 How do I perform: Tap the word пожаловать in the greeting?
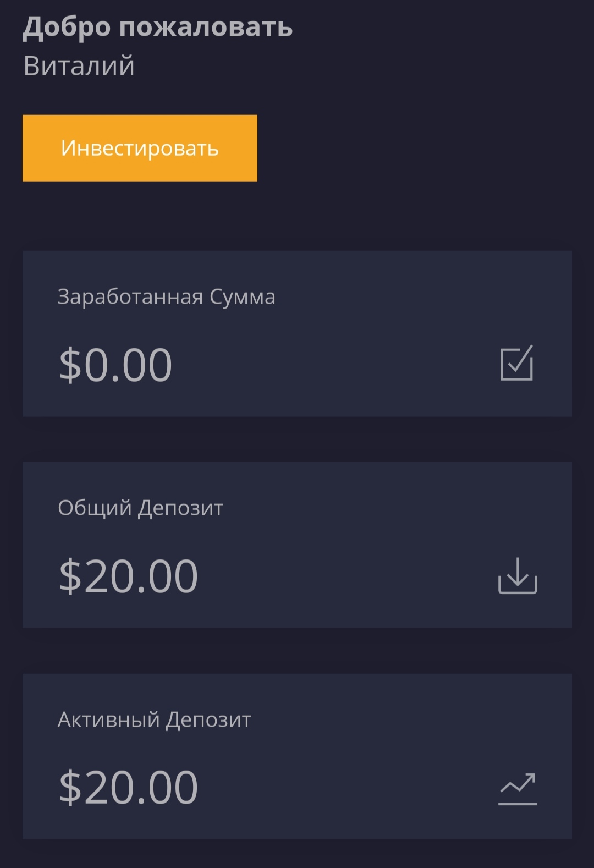tap(206, 28)
